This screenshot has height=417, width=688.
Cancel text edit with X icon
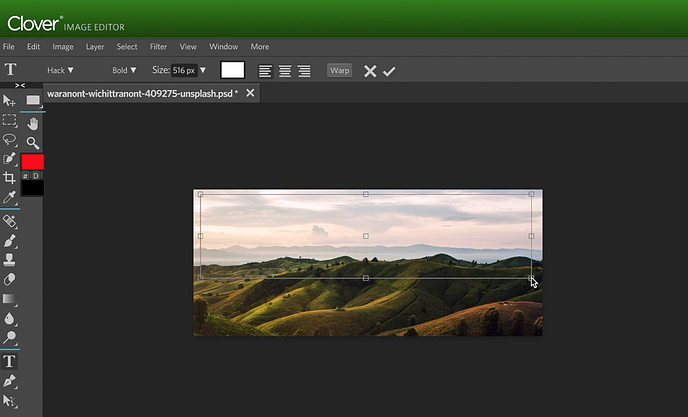click(370, 71)
